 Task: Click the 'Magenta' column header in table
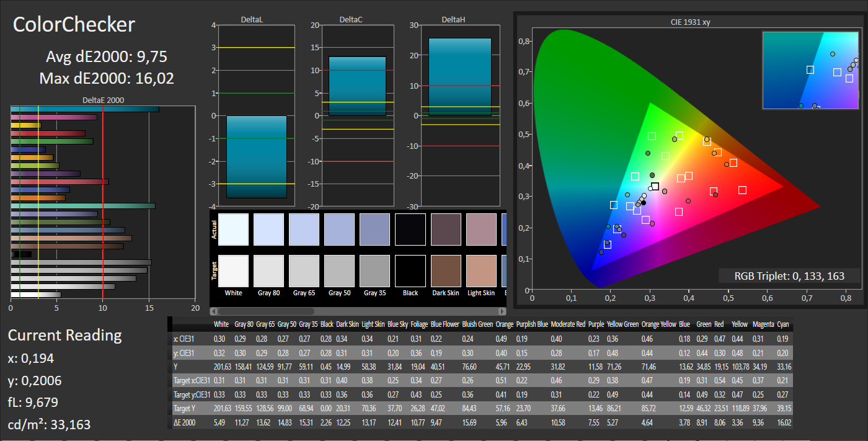[762, 324]
